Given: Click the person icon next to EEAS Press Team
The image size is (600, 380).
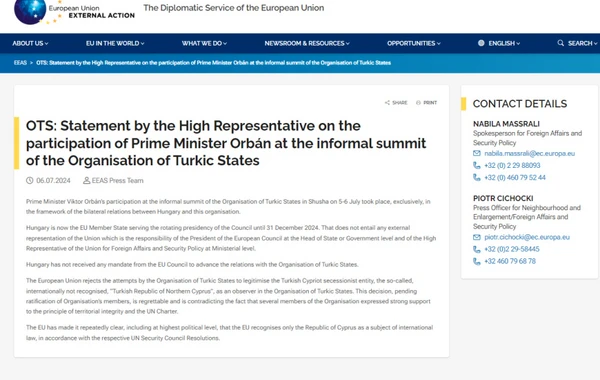Looking at the screenshot, I should (86, 180).
